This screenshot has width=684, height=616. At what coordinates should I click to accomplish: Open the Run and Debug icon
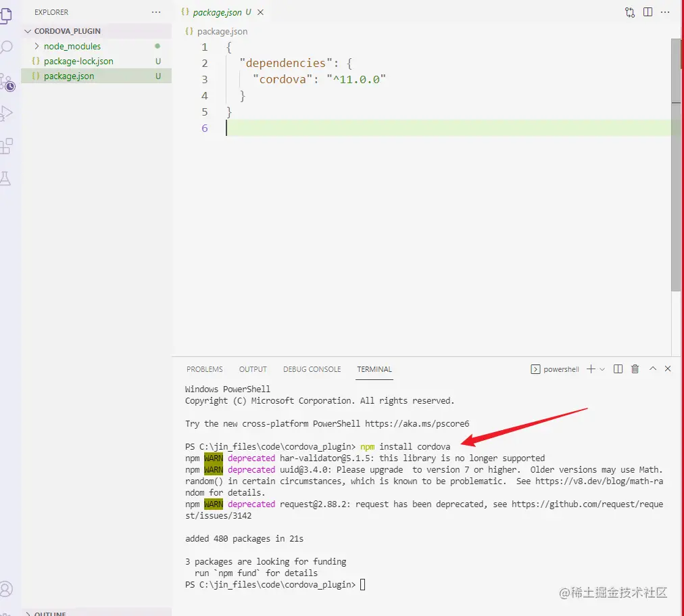click(x=6, y=114)
